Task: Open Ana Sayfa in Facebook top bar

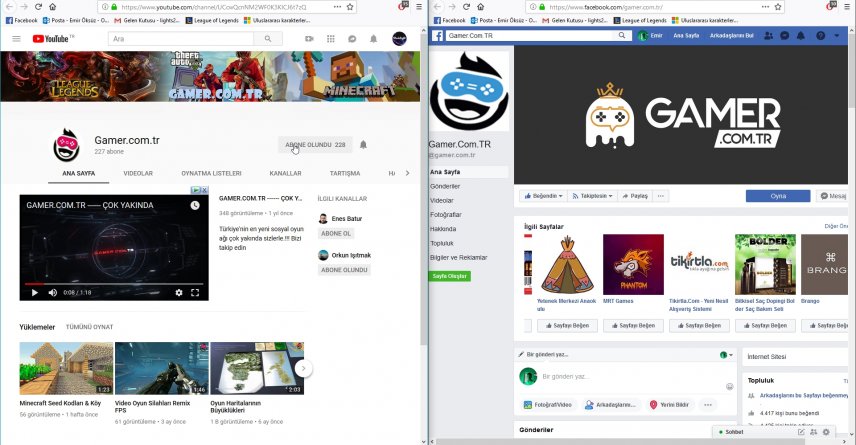Action: coord(686,35)
